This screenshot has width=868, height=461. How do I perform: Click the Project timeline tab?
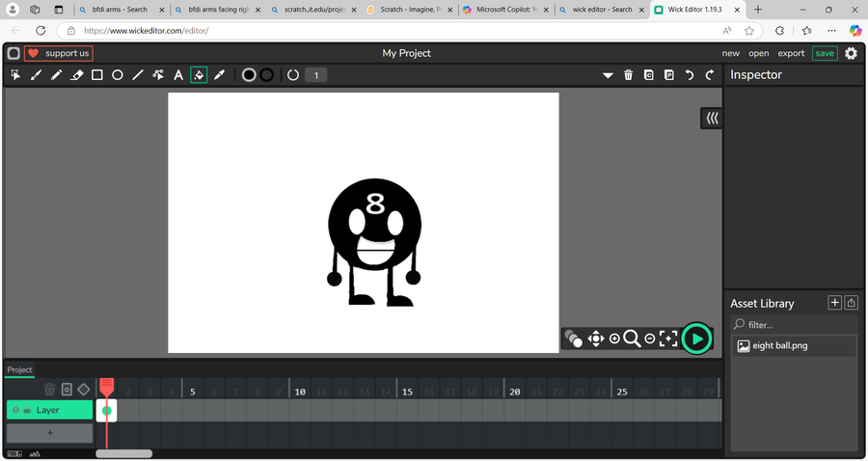pyautogui.click(x=19, y=369)
